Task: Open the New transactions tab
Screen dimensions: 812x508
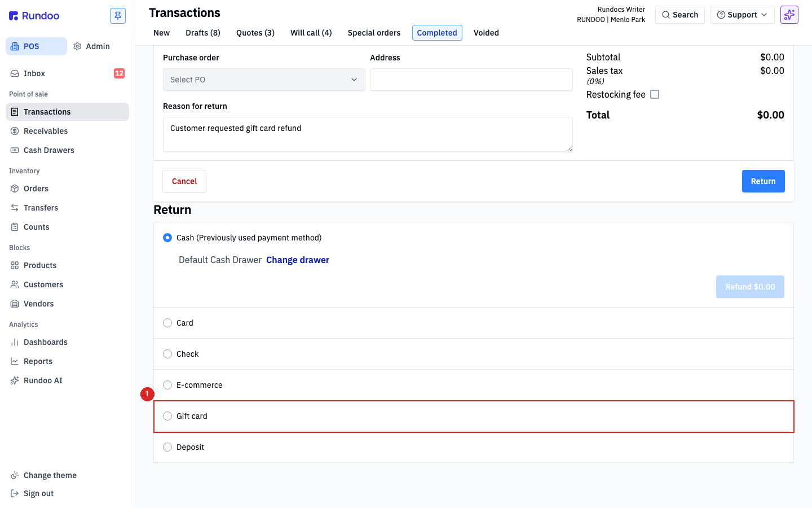Action: tap(161, 33)
